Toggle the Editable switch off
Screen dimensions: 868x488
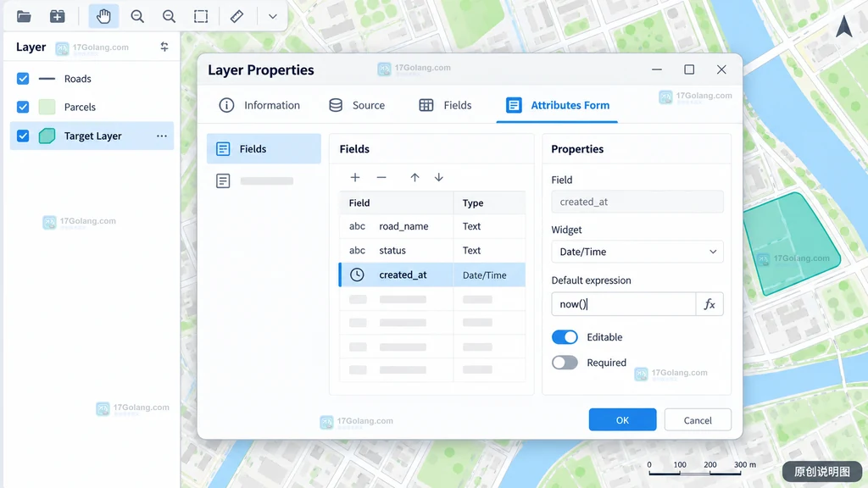[565, 337]
